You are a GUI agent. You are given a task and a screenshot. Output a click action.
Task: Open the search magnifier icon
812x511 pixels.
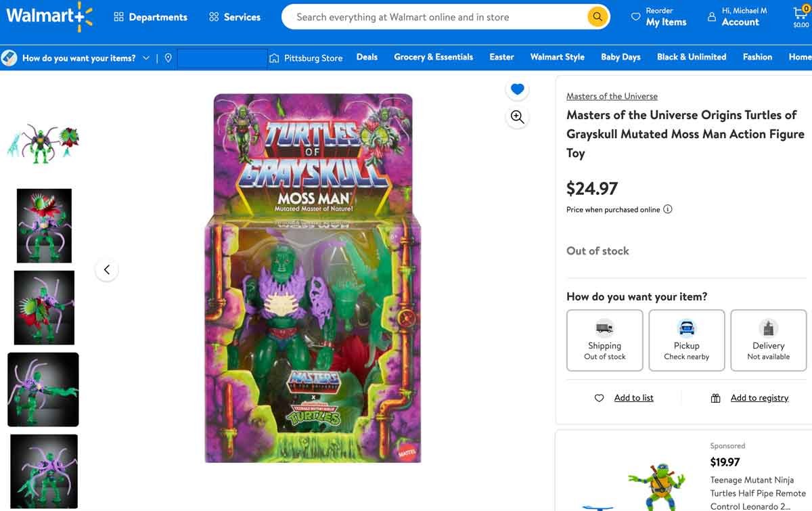[x=596, y=16]
